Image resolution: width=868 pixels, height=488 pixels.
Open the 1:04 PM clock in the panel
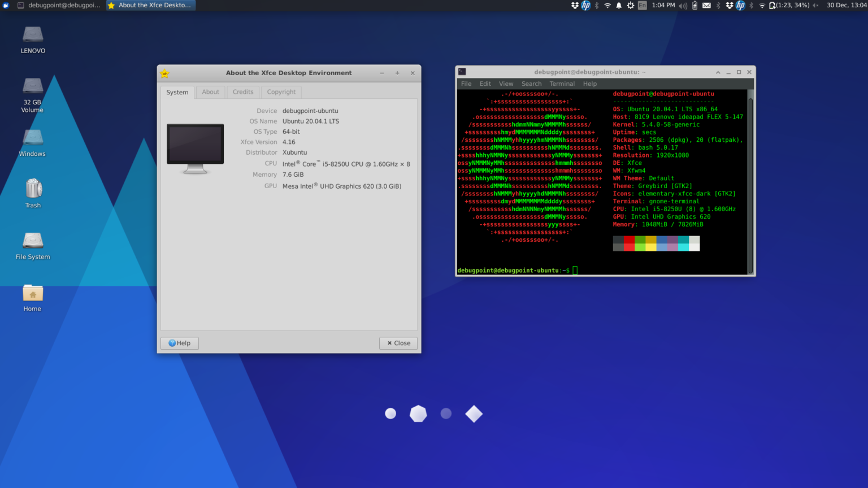[663, 5]
